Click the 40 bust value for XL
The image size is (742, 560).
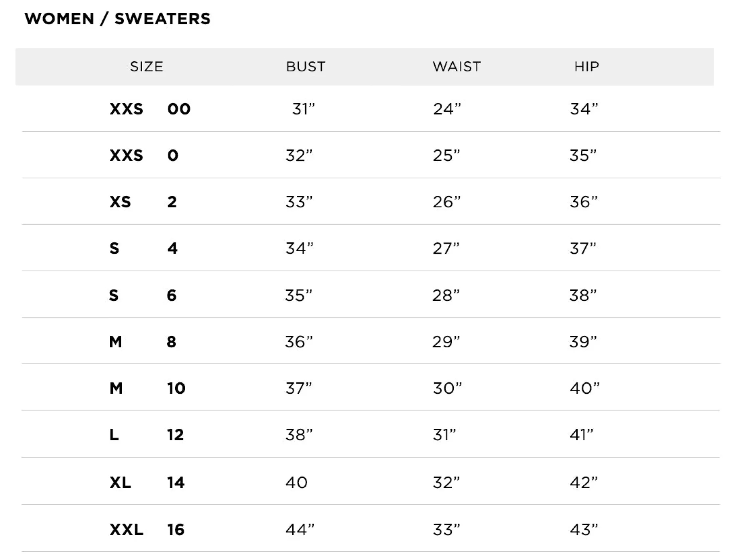click(297, 483)
